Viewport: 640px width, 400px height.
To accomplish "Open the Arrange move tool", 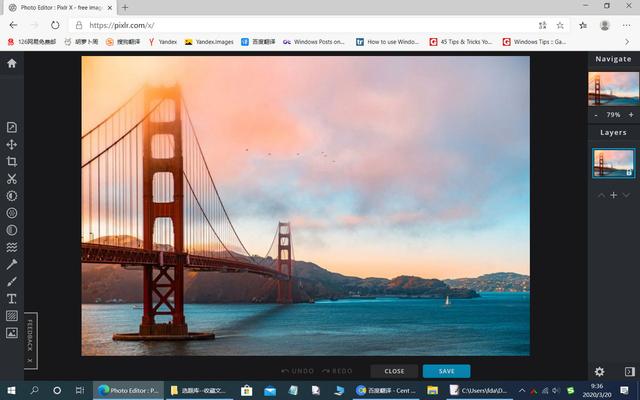I will pyautogui.click(x=12, y=145).
